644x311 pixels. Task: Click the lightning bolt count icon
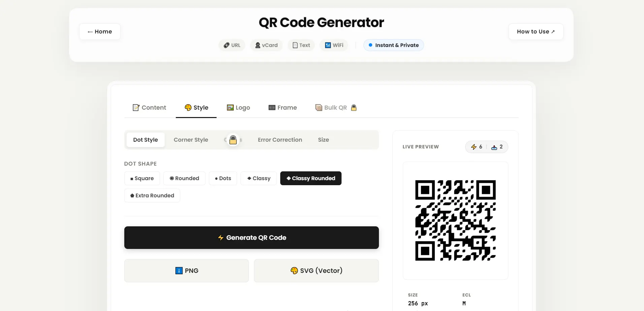click(x=474, y=147)
